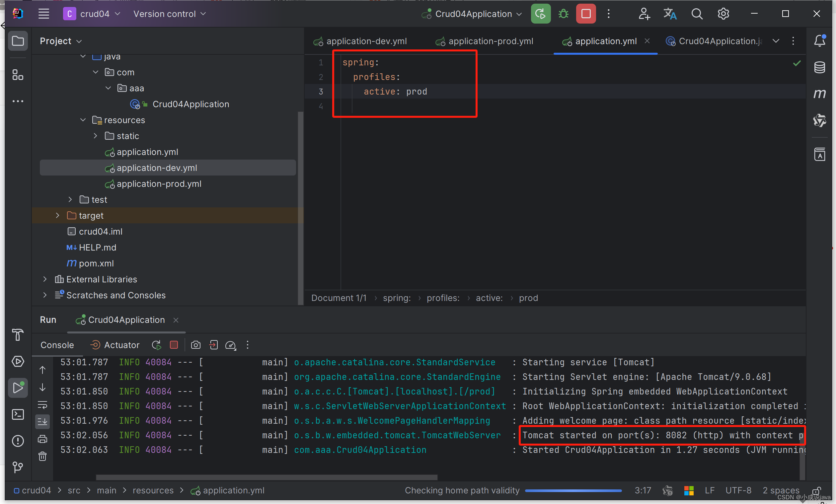This screenshot has width=836, height=504.
Task: Take a thread dump with camera icon
Action: (x=196, y=345)
